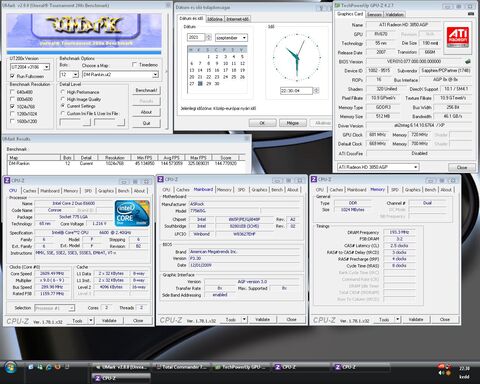Image resolution: width=480 pixels, height=384 pixels.
Task: Click the blue progress bar in UMark
Action: (84, 52)
